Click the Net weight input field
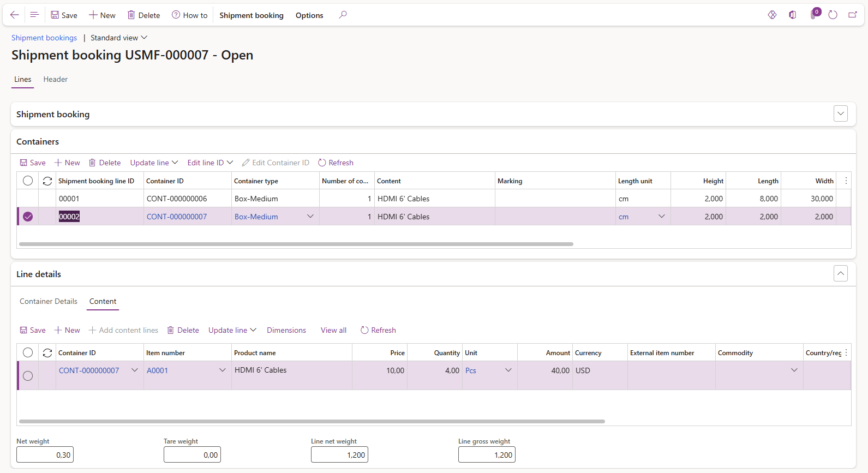The width and height of the screenshot is (868, 473). point(45,454)
